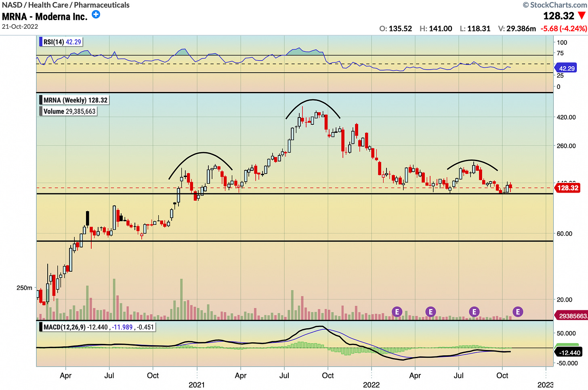
Task: Click the 60.00 price axis label
Action: point(565,233)
